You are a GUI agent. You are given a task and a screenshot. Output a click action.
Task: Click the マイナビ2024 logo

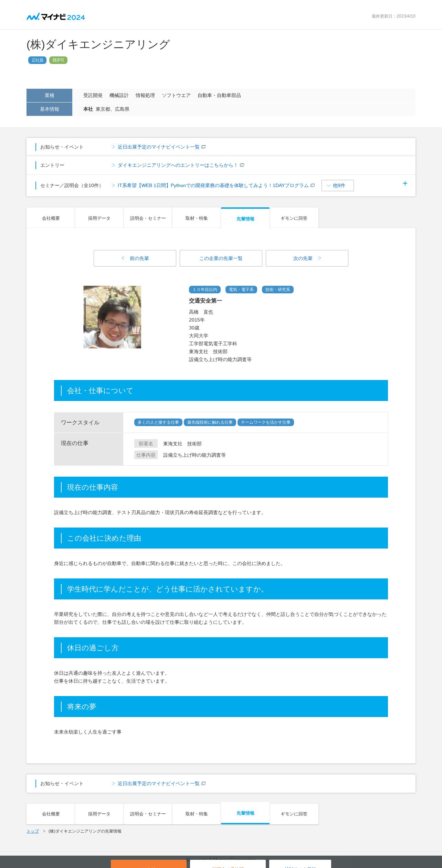coord(56,17)
